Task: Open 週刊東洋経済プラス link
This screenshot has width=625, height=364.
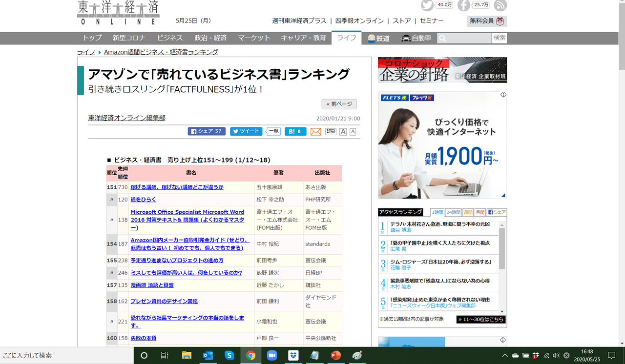Action: (x=299, y=21)
